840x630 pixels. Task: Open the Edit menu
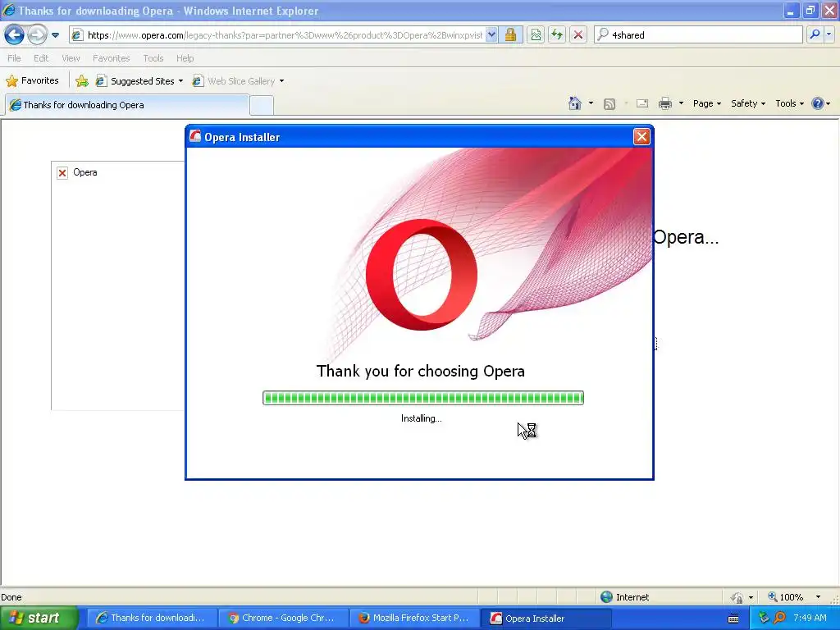click(41, 58)
